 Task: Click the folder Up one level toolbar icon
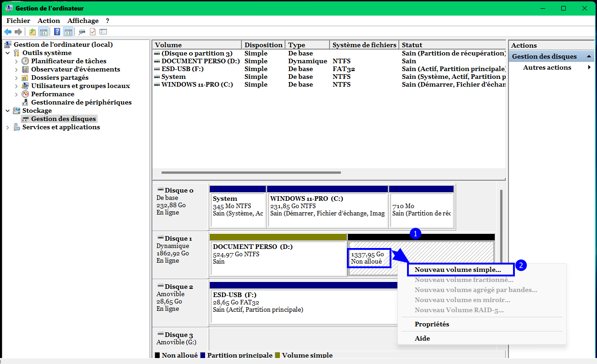click(33, 32)
